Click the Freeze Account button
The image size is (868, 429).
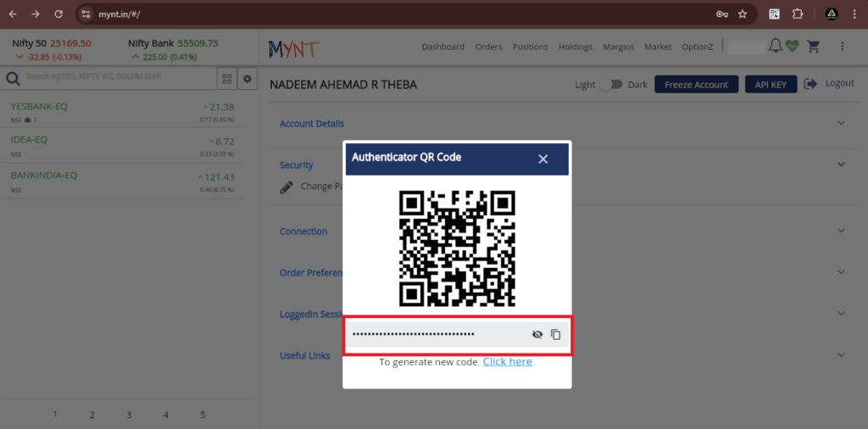pos(696,85)
